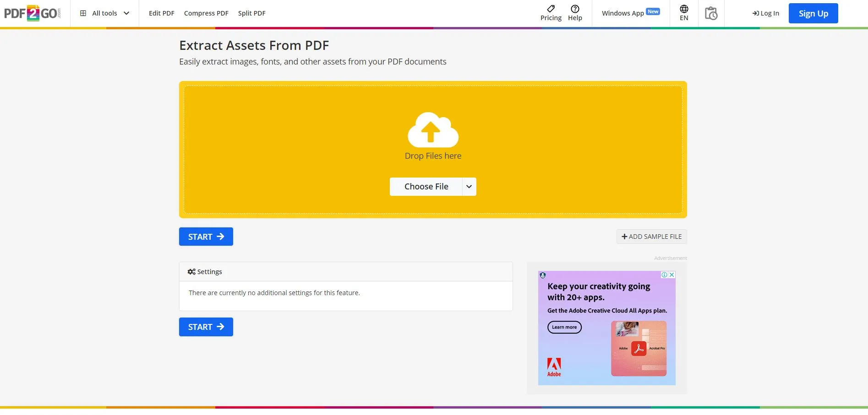
Task: Close the Adobe ad with X icon
Action: (x=672, y=275)
